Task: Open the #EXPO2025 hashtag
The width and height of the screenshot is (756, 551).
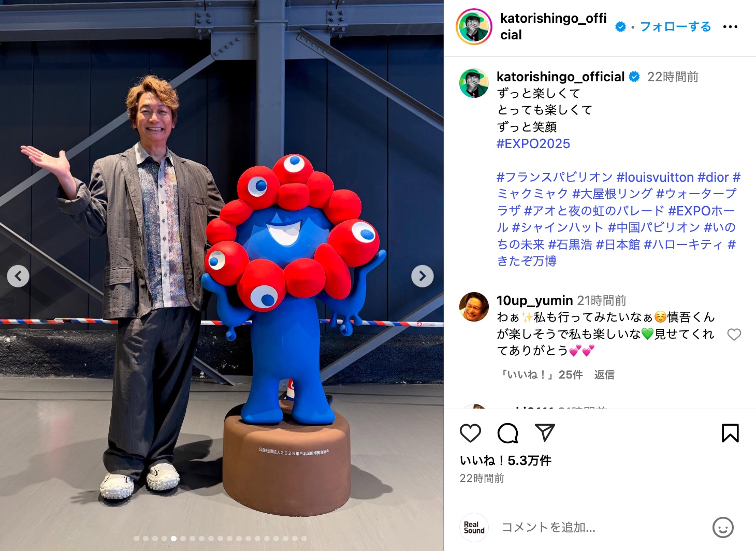Action: 533,143
